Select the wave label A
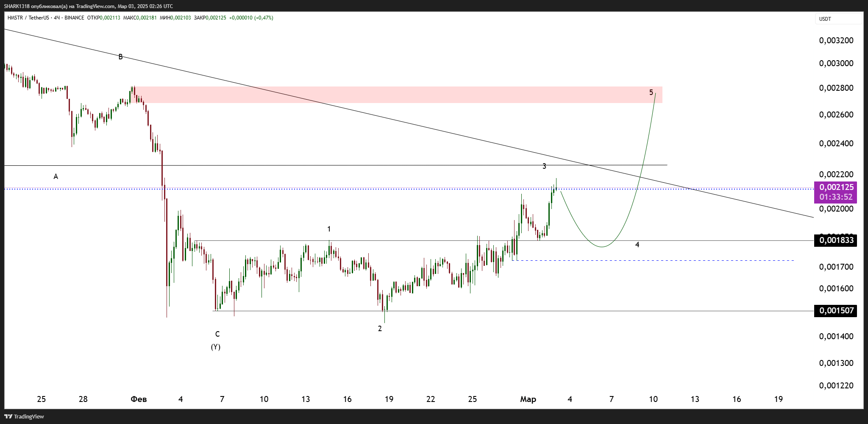The height and width of the screenshot is (424, 868). 56,176
